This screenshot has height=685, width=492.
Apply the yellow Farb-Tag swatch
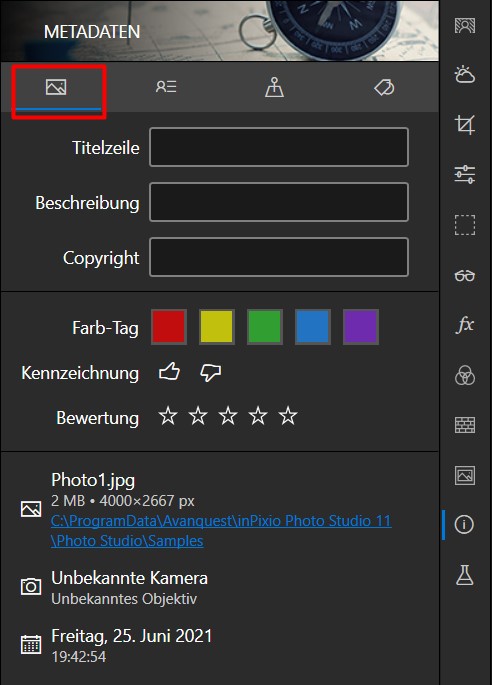(x=217, y=327)
